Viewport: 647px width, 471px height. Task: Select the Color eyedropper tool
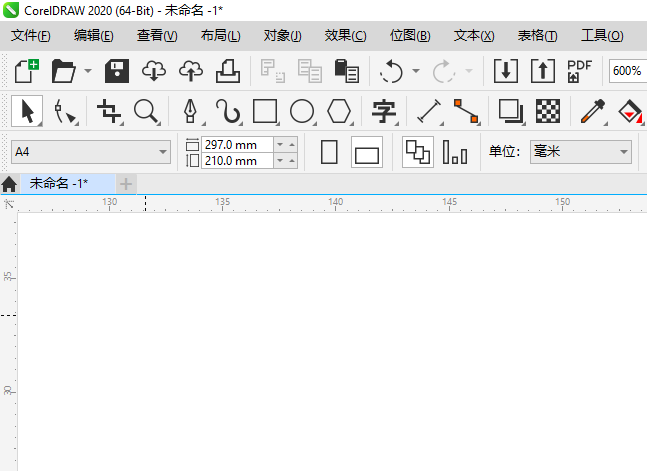(593, 111)
